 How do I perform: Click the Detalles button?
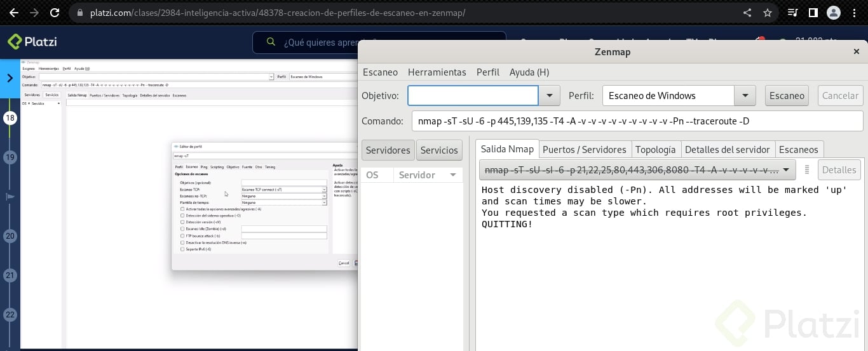pyautogui.click(x=839, y=170)
